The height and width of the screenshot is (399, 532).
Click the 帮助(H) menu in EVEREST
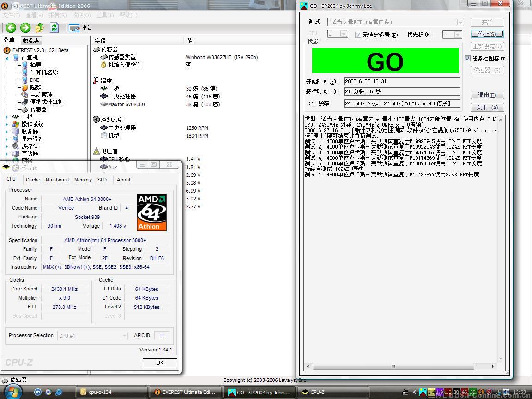(x=128, y=15)
